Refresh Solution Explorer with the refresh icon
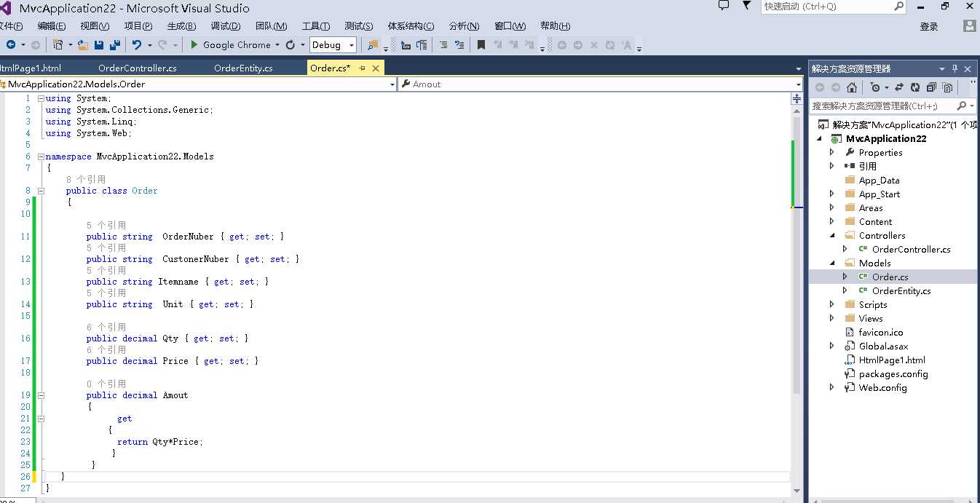This screenshot has width=980, height=503. 915,87
